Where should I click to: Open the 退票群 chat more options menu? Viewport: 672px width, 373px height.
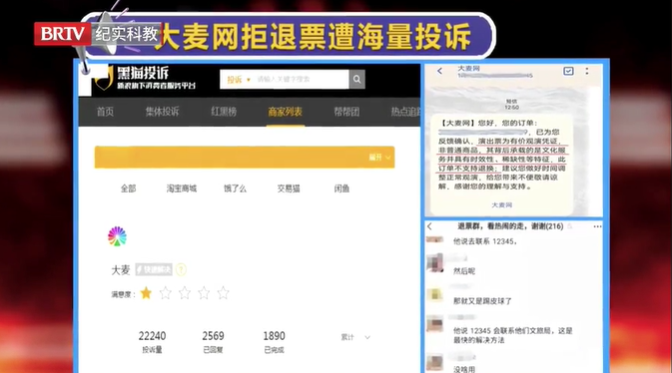(597, 226)
